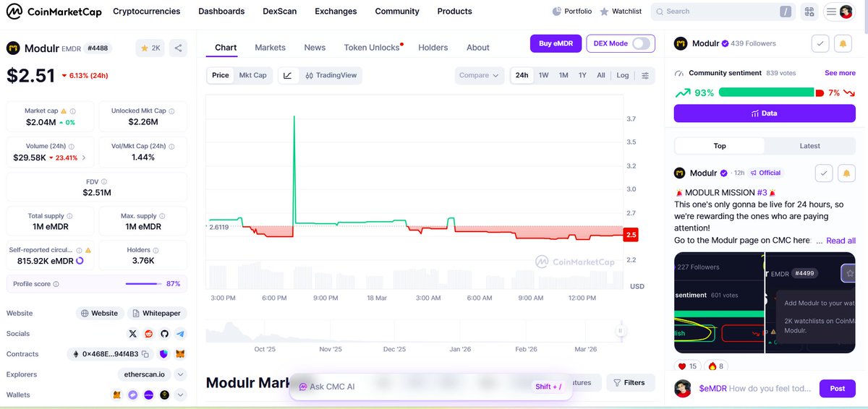The image size is (868, 409).
Task: Expand the Wallets list chevron
Action: (x=181, y=395)
